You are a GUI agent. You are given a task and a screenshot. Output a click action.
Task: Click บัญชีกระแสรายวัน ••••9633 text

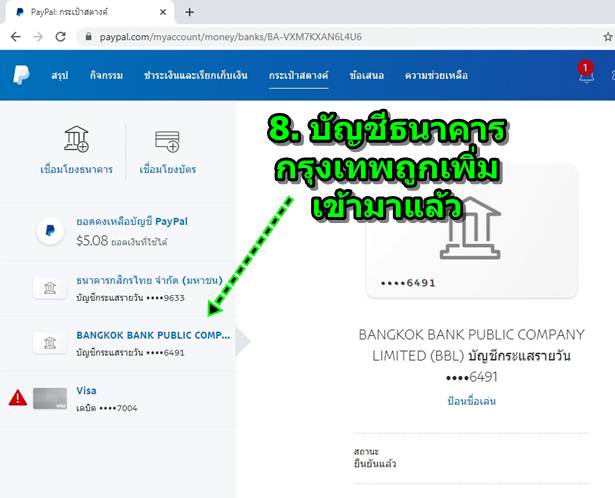[130, 298]
